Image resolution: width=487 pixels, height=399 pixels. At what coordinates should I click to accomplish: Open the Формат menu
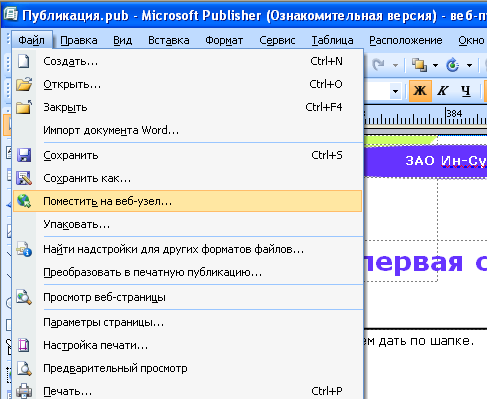tap(224, 40)
